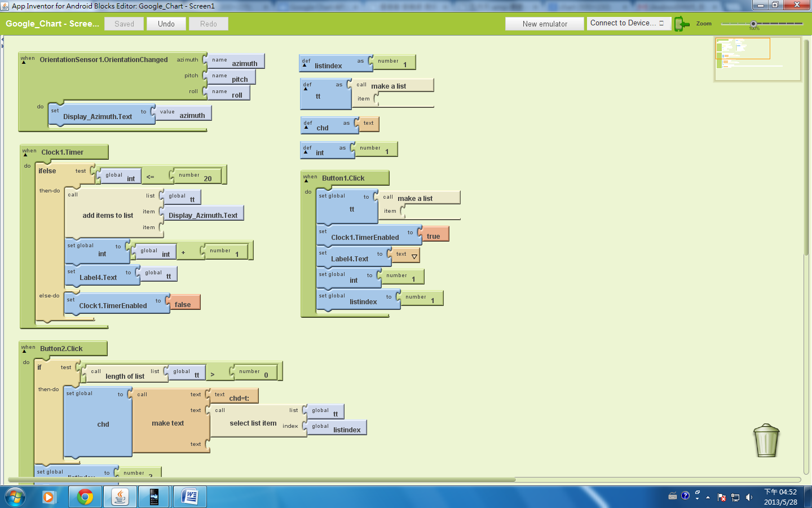Collapse def tt block triangle

(x=306, y=89)
